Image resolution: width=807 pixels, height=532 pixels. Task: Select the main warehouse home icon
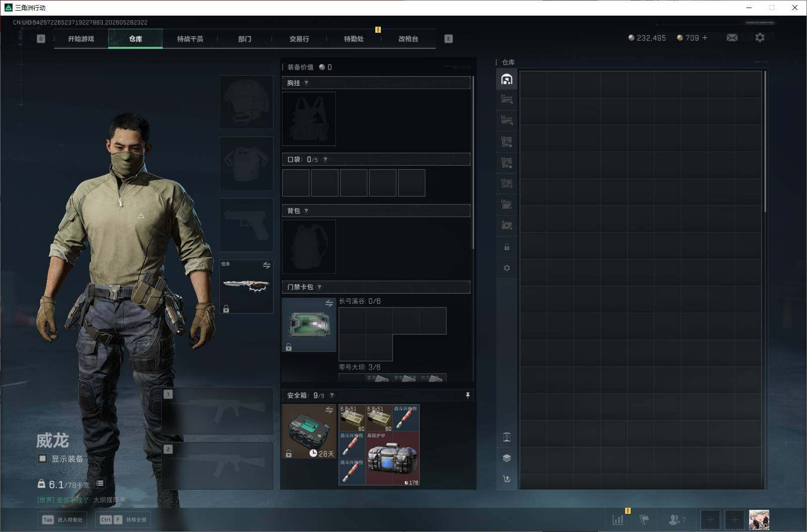[507, 79]
